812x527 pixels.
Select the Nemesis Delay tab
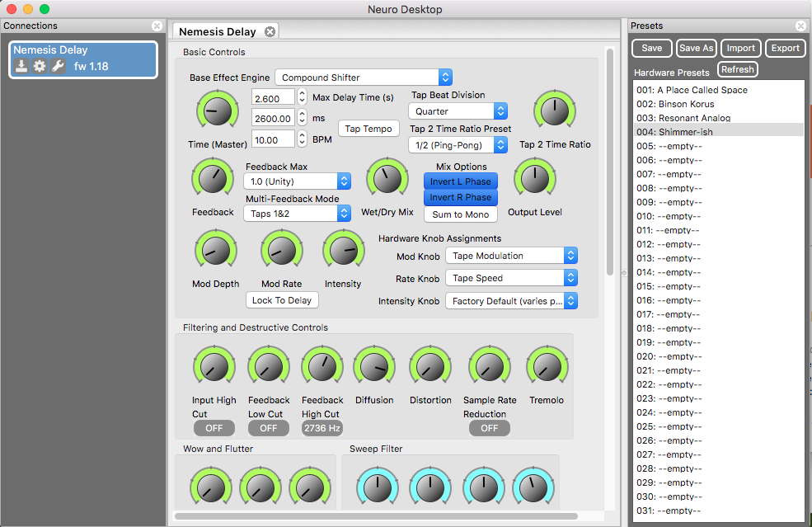tap(226, 31)
